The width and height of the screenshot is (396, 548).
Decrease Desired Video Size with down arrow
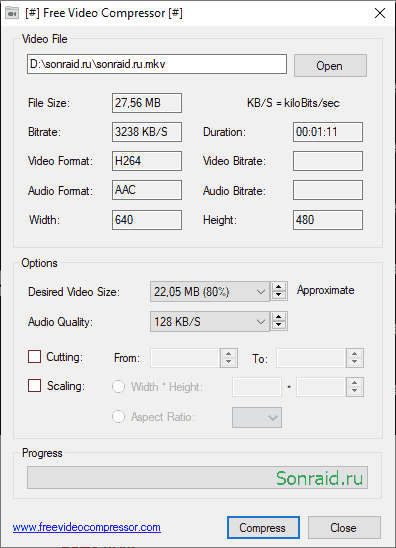[x=279, y=296]
